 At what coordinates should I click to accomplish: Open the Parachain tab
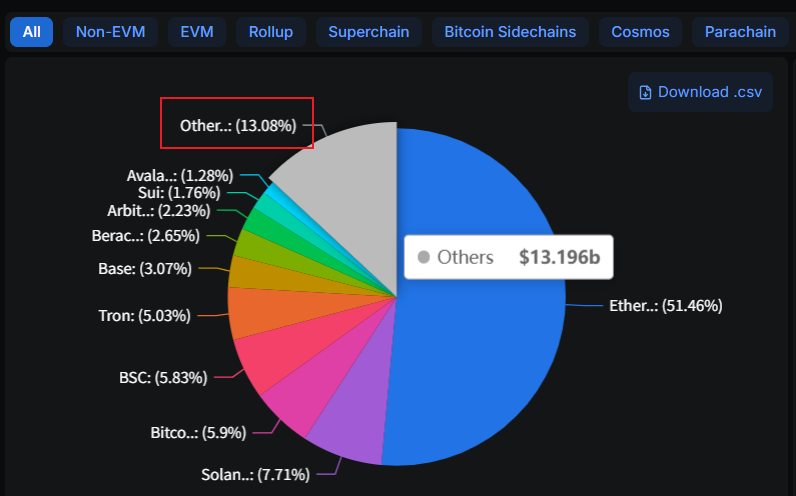739,32
